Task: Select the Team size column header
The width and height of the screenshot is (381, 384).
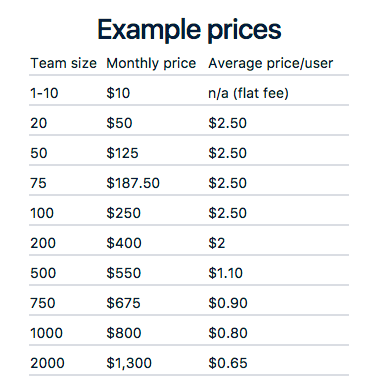Action: click(63, 63)
